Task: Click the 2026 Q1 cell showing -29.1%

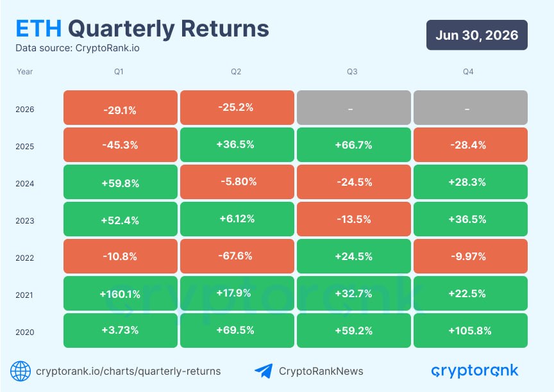Action: click(x=121, y=108)
